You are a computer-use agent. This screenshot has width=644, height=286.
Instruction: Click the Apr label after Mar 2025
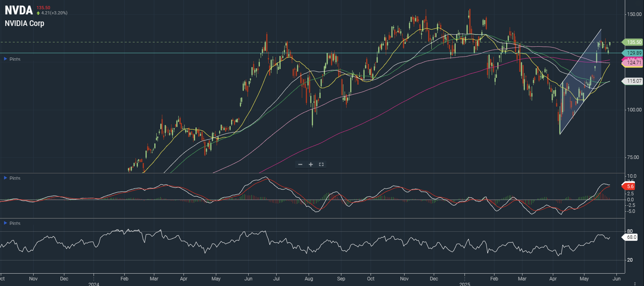[553, 278]
